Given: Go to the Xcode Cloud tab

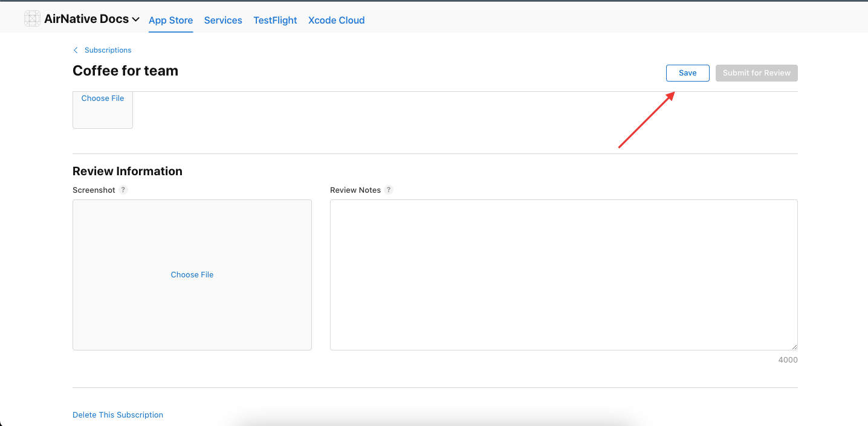Looking at the screenshot, I should [337, 20].
